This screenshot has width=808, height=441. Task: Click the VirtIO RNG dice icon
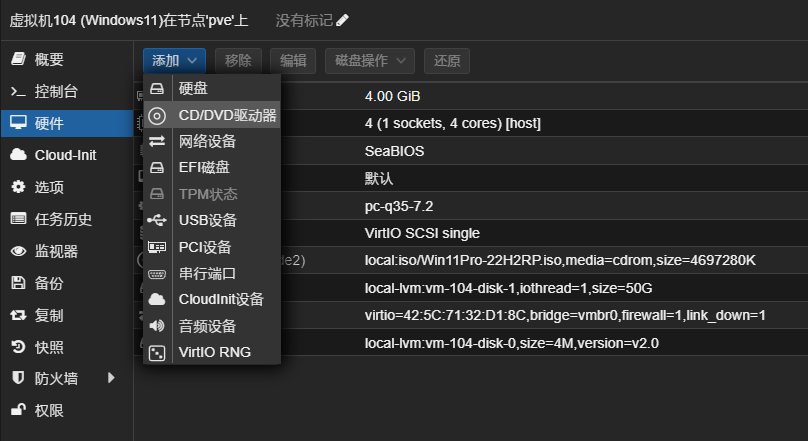pyautogui.click(x=158, y=352)
